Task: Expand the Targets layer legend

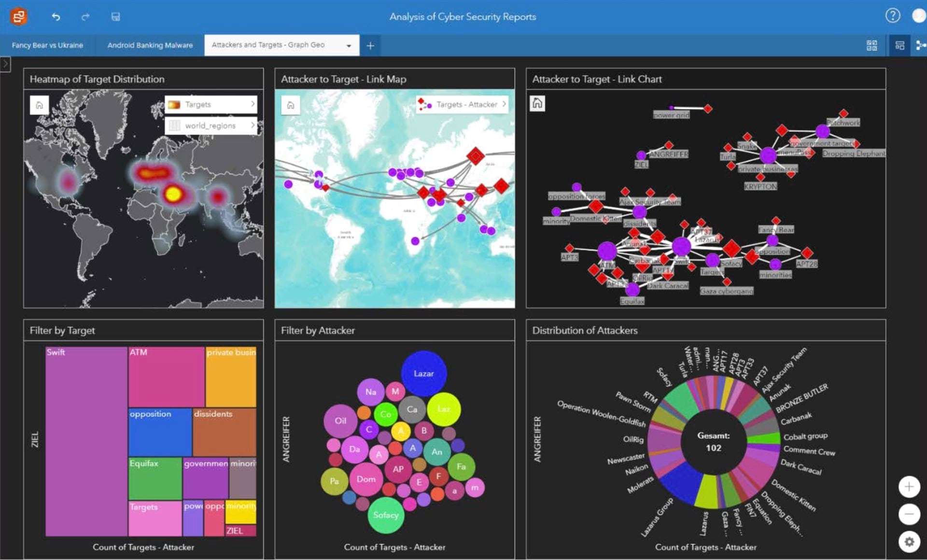Action: point(253,104)
